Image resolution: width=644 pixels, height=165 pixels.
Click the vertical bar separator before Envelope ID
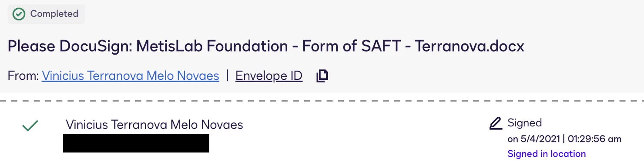pos(227,76)
